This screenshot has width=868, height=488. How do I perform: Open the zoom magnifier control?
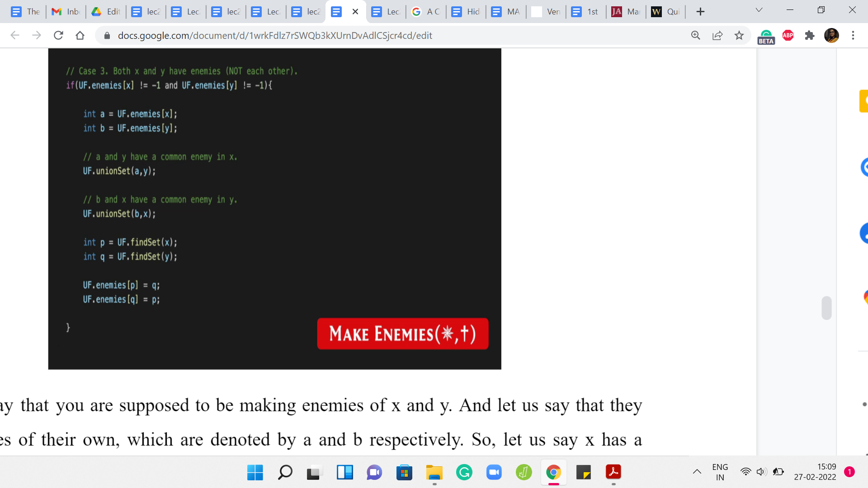tap(696, 35)
